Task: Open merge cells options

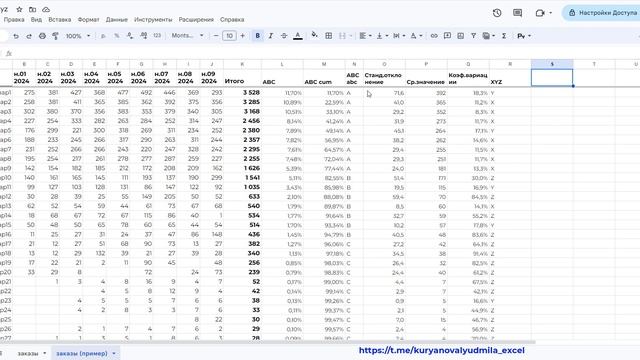Action: (344, 36)
